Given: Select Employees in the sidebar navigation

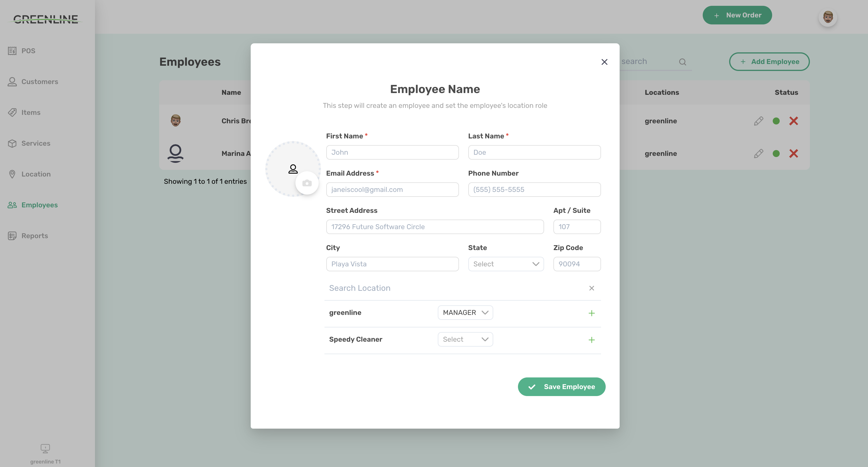Looking at the screenshot, I should [12, 205].
